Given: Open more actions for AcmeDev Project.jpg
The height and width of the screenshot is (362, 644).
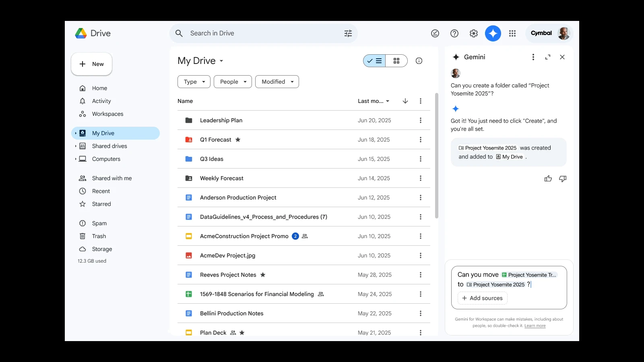Looking at the screenshot, I should click(421, 255).
